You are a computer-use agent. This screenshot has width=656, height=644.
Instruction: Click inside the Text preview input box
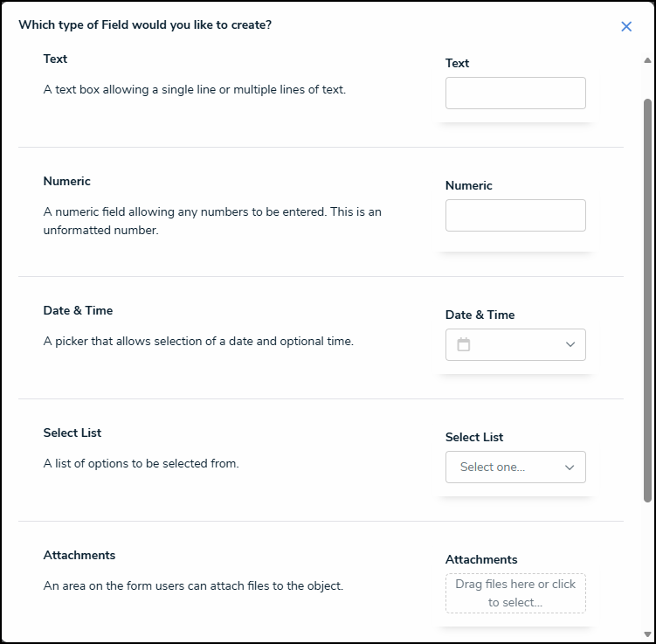(x=515, y=93)
